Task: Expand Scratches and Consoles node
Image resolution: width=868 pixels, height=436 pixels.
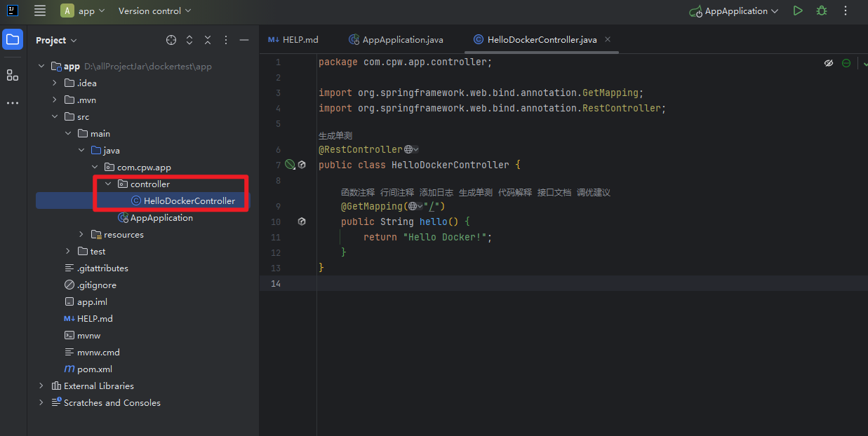Action: tap(41, 403)
